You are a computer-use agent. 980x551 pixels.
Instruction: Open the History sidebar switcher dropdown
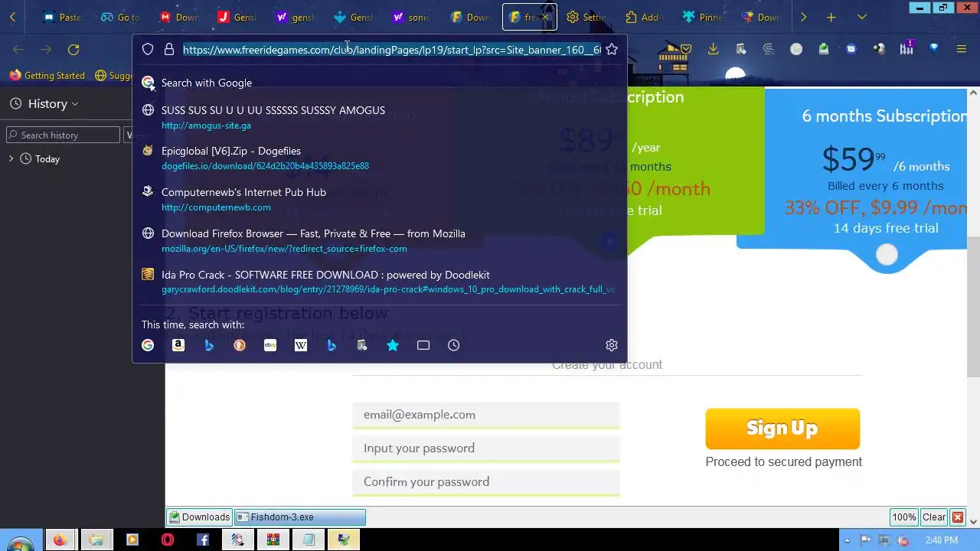click(x=53, y=104)
